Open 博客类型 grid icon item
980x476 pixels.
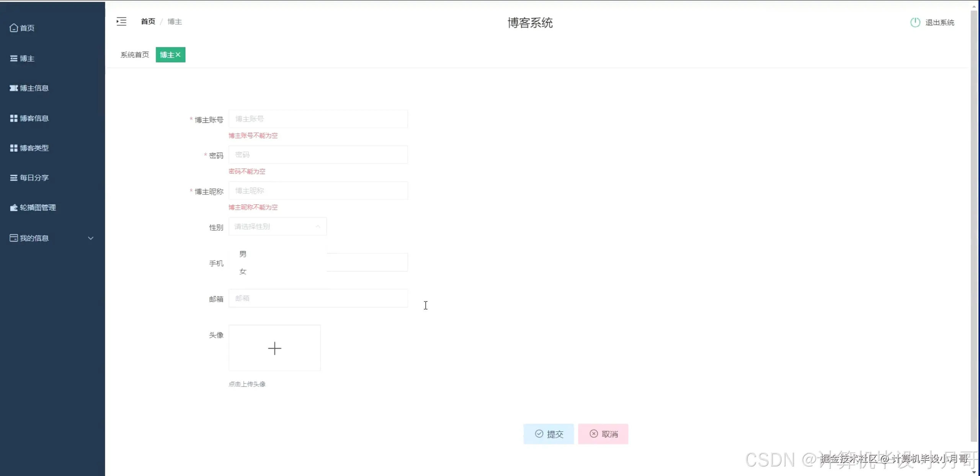(14, 148)
